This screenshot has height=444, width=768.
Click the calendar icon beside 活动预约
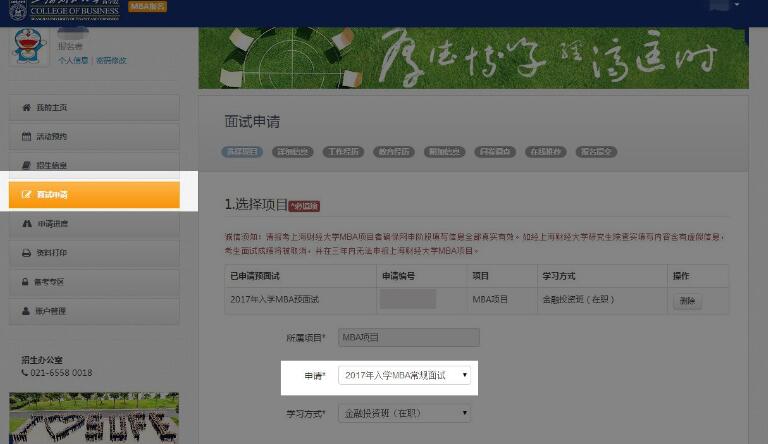coord(27,137)
